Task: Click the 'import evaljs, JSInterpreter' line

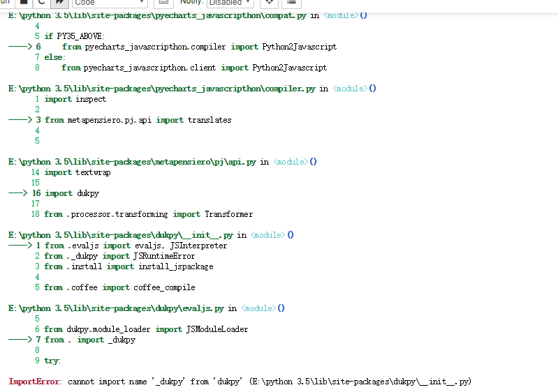Action: pos(135,246)
